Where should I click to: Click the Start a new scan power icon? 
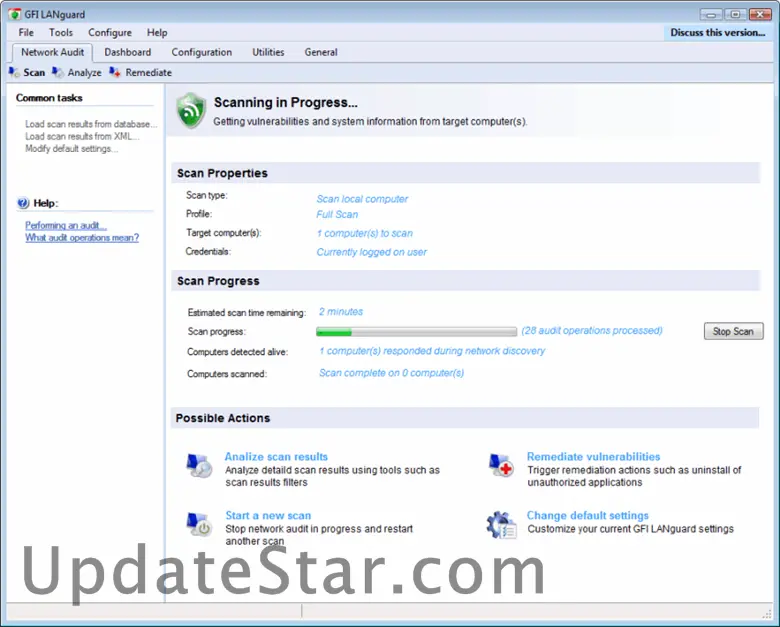(x=199, y=524)
